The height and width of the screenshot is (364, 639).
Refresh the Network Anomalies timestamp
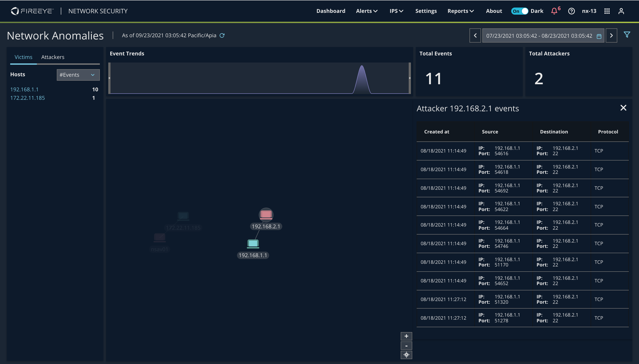coord(222,35)
